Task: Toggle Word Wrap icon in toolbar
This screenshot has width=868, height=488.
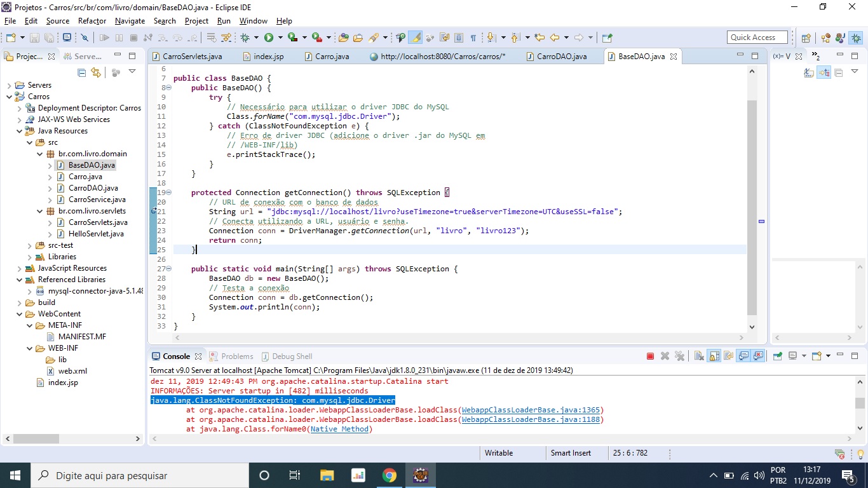Action: 444,37
